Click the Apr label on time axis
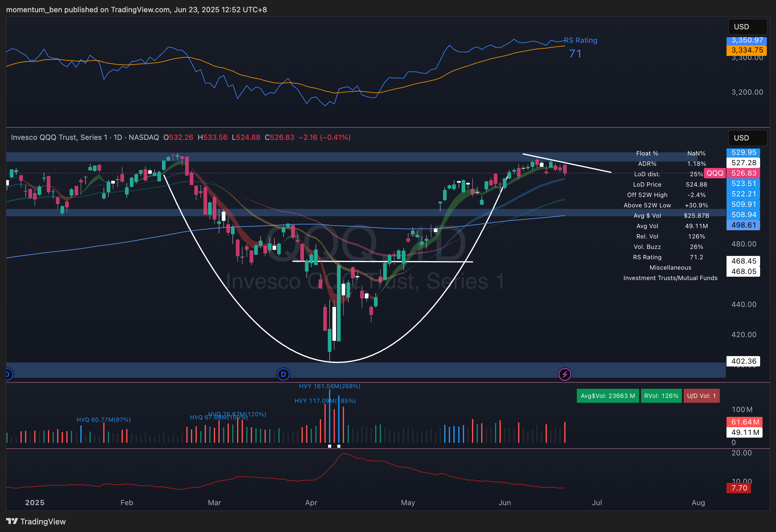Image resolution: width=776 pixels, height=532 pixels. 311,502
